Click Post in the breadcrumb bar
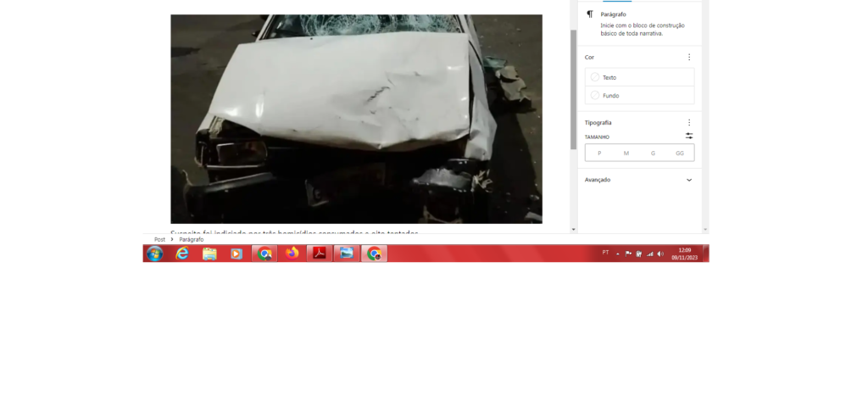 (x=159, y=240)
